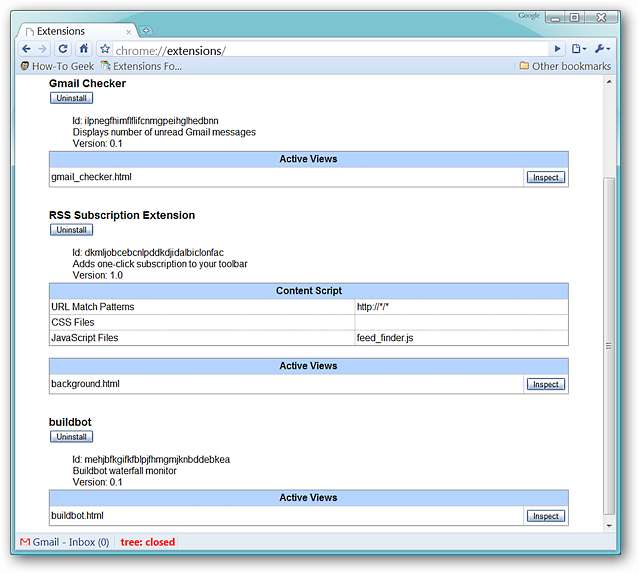Screen dimensions: 639x573
Task: Reload the current page
Action: tap(63, 49)
